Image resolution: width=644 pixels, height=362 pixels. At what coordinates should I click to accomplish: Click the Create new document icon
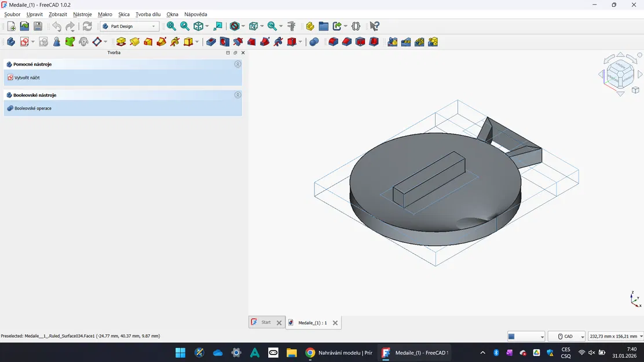[x=11, y=26]
